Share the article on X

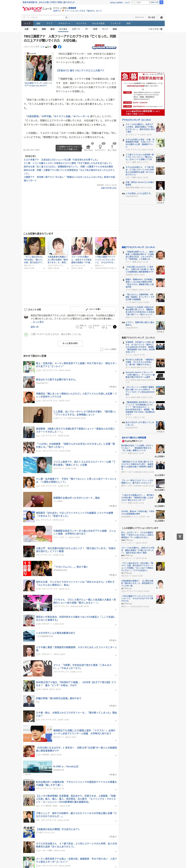pyautogui.click(x=55, y=47)
